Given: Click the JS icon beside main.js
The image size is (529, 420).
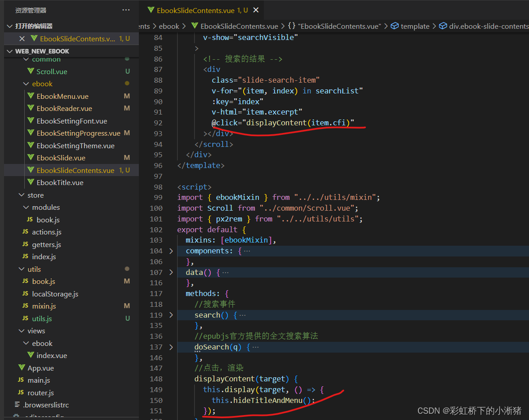Looking at the screenshot, I should pos(21,380).
